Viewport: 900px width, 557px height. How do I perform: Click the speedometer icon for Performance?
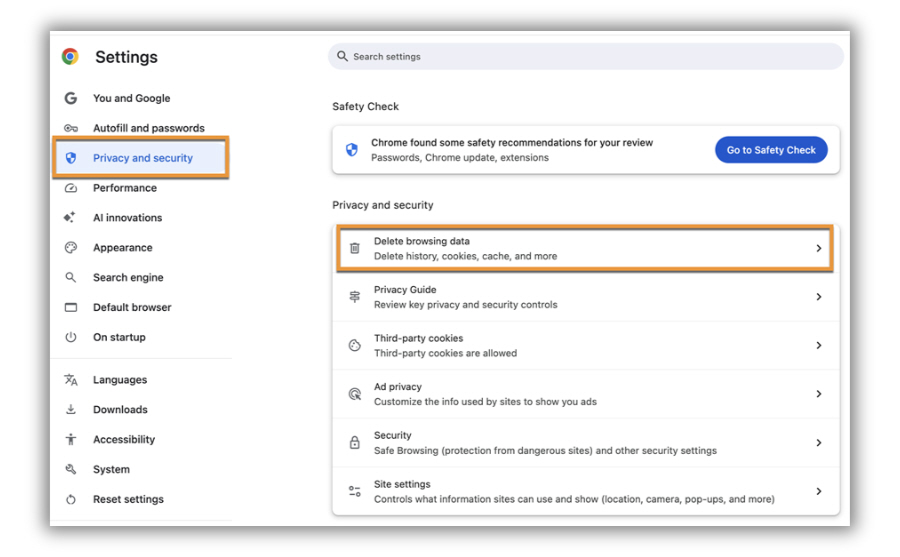pyautogui.click(x=71, y=188)
